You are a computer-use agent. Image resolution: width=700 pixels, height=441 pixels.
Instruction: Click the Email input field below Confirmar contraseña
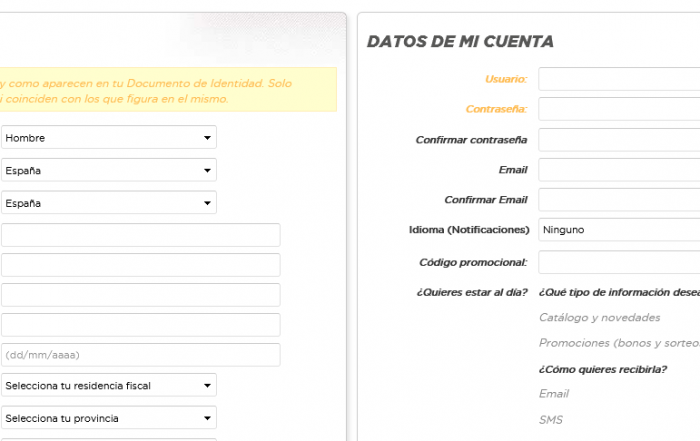click(x=619, y=170)
